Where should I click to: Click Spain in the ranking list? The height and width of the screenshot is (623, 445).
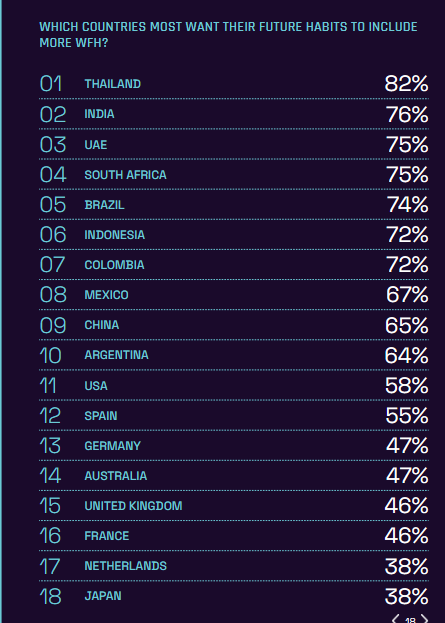click(101, 416)
